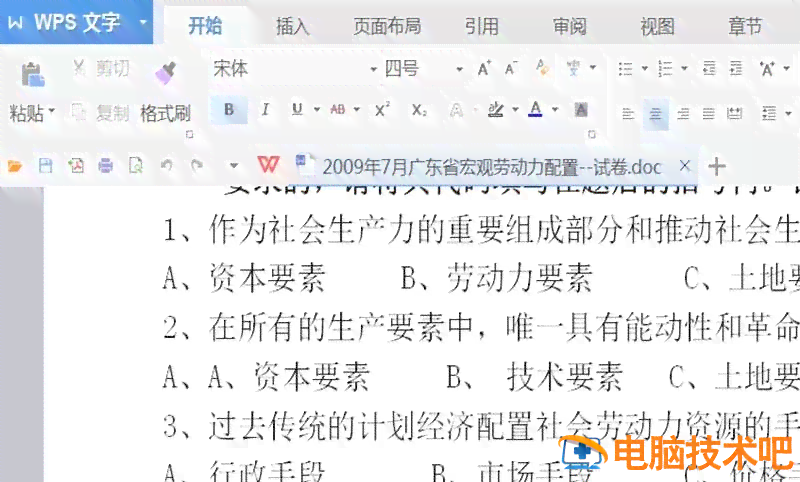Open the bullet list dropdown arrow
The image size is (800, 482).
pyautogui.click(x=644, y=68)
